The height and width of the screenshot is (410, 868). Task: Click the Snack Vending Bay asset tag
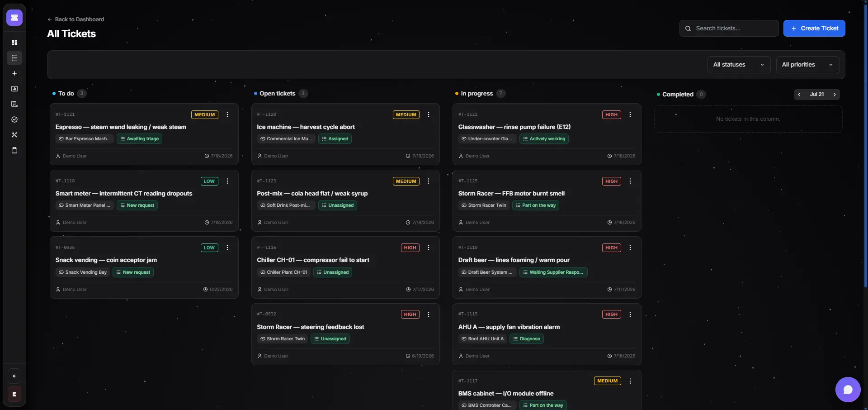point(83,272)
